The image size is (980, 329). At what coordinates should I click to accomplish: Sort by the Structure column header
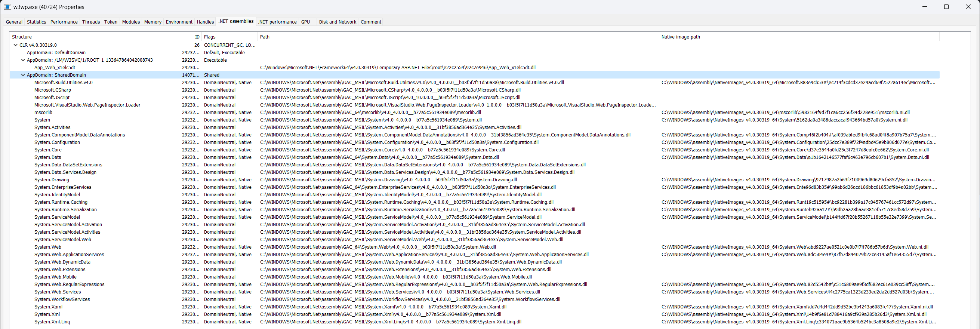(x=22, y=37)
